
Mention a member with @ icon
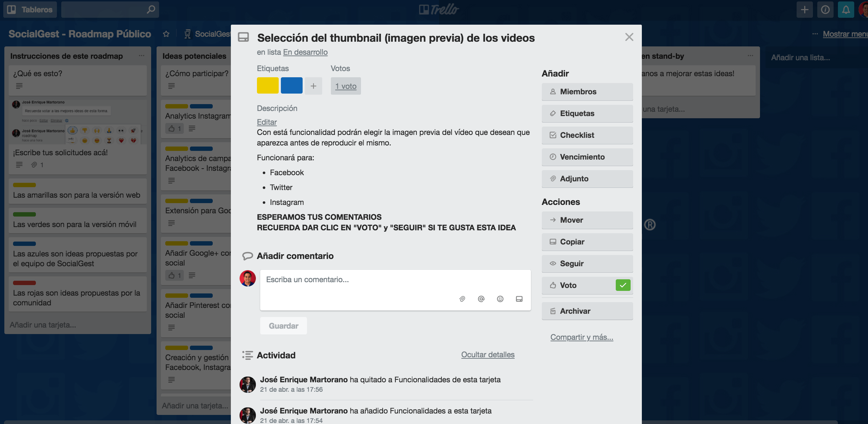click(x=481, y=299)
